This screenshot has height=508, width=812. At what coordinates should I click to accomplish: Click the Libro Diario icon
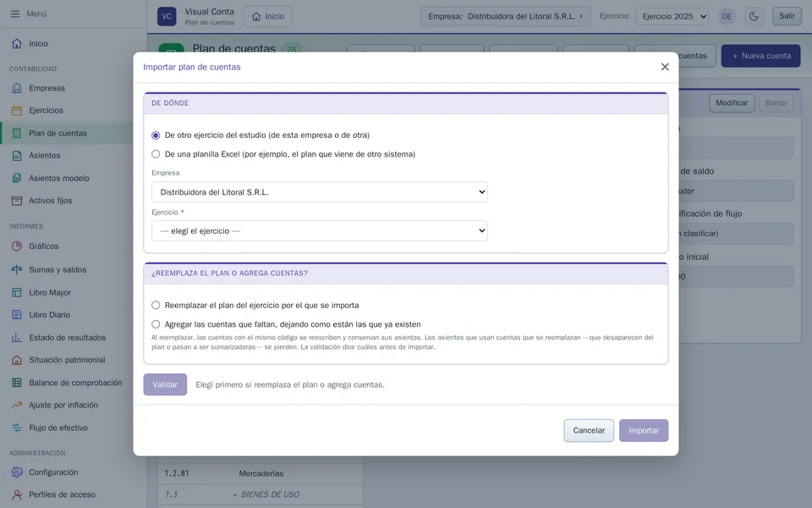point(17,315)
